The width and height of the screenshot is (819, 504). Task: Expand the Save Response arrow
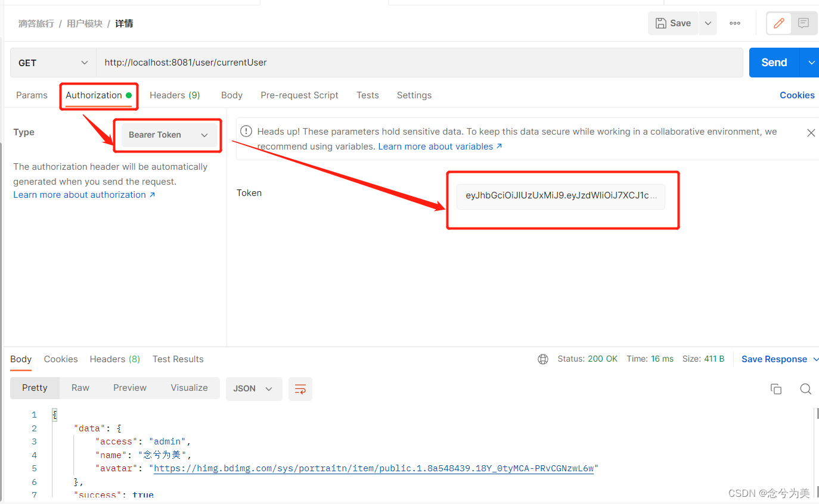[x=815, y=359]
